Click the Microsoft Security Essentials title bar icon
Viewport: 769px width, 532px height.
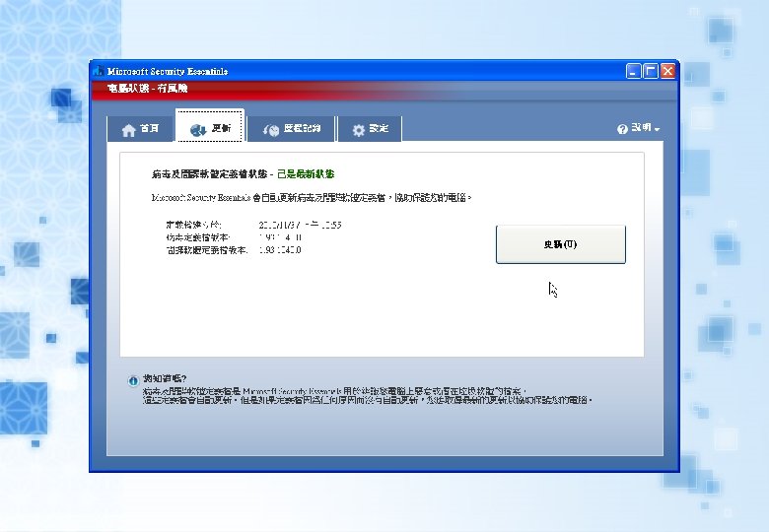[x=99, y=71]
